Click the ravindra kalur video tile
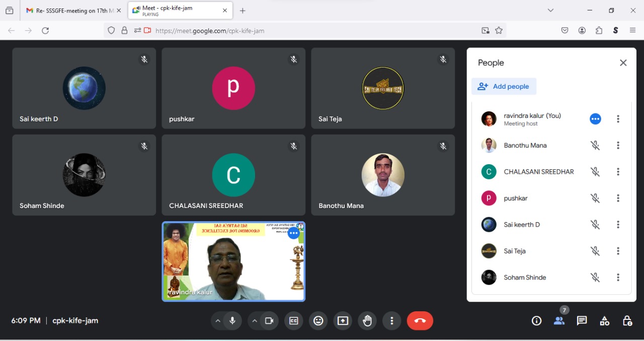 (x=233, y=262)
